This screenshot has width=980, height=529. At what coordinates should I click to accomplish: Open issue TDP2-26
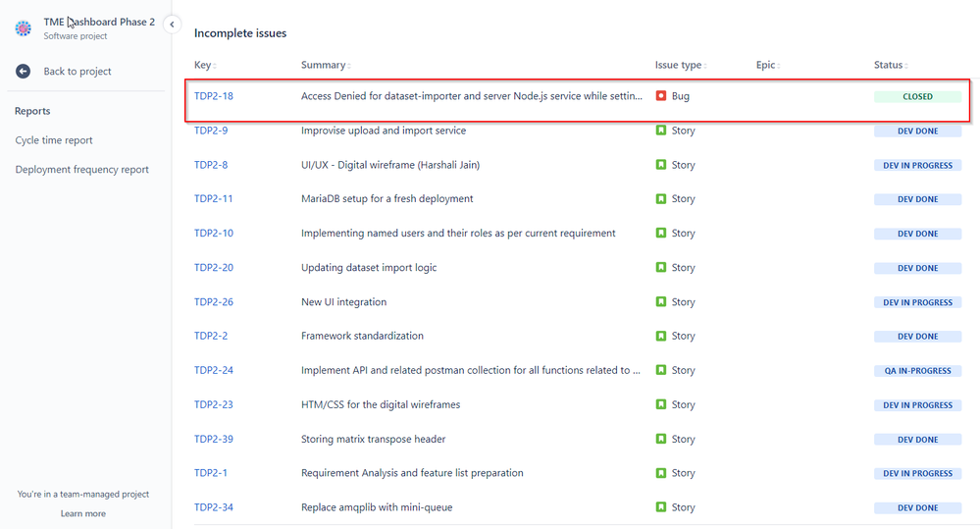(x=214, y=302)
